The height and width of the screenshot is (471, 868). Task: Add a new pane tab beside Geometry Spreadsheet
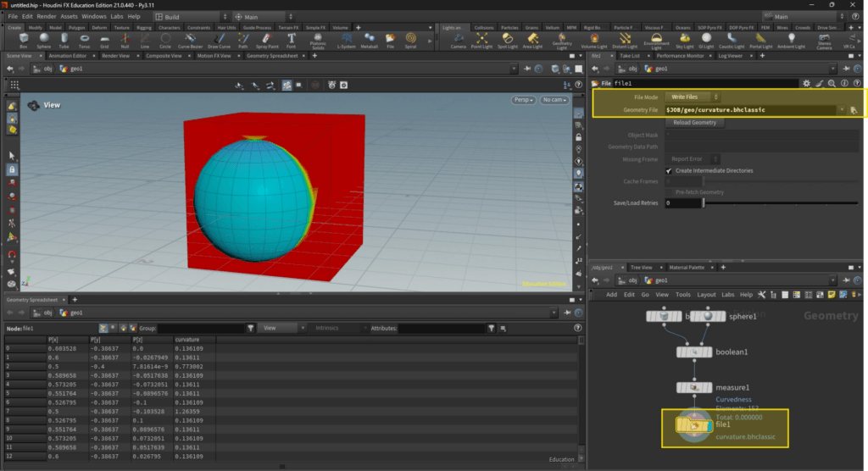pos(75,299)
